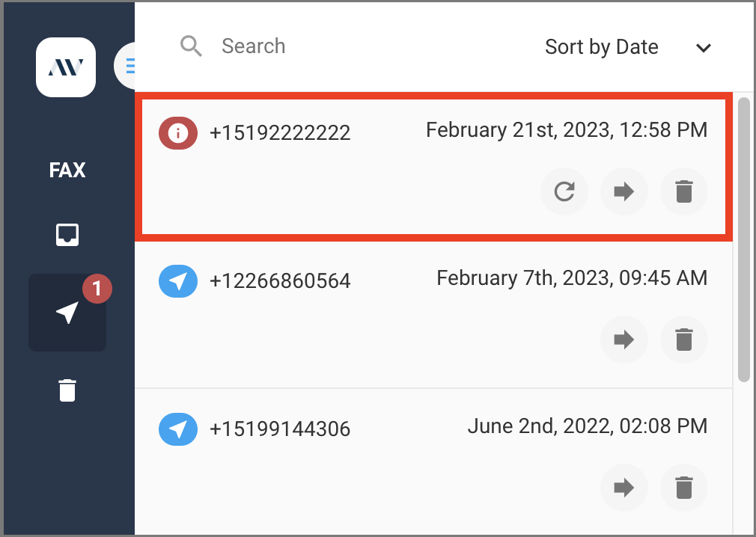
Task: Delete the fax to +12266860564
Action: [x=683, y=340]
